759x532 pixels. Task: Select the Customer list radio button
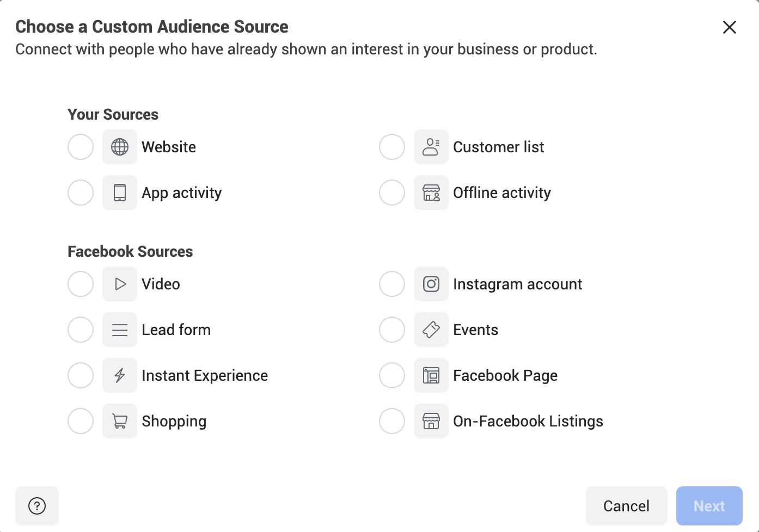pyautogui.click(x=392, y=147)
